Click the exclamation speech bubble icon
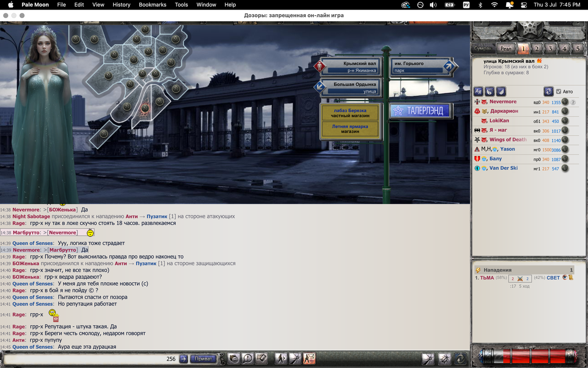Screen dimensions: 588x368 pyautogui.click(x=248, y=358)
